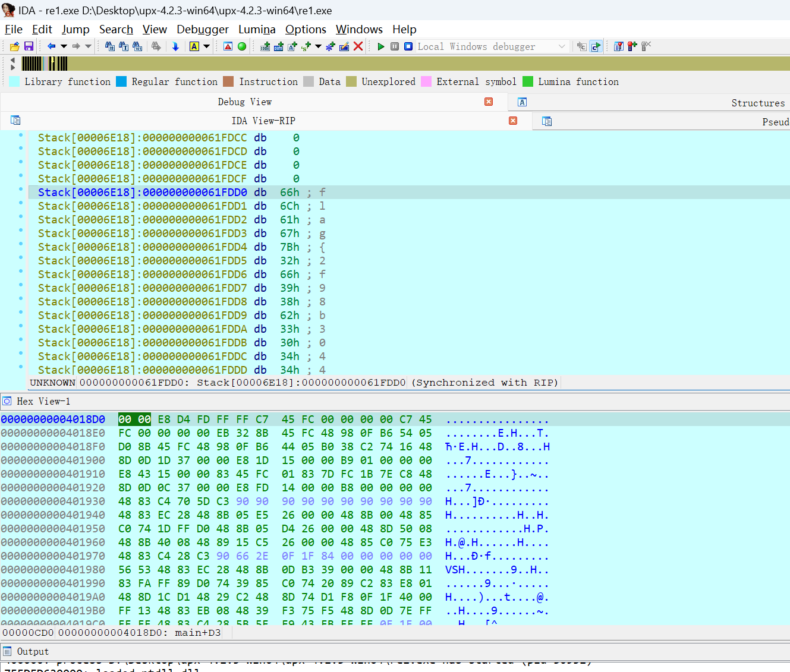Screen dimensions: 790x672
Task: Jump forward with the gray right arrow
Action: click(76, 46)
